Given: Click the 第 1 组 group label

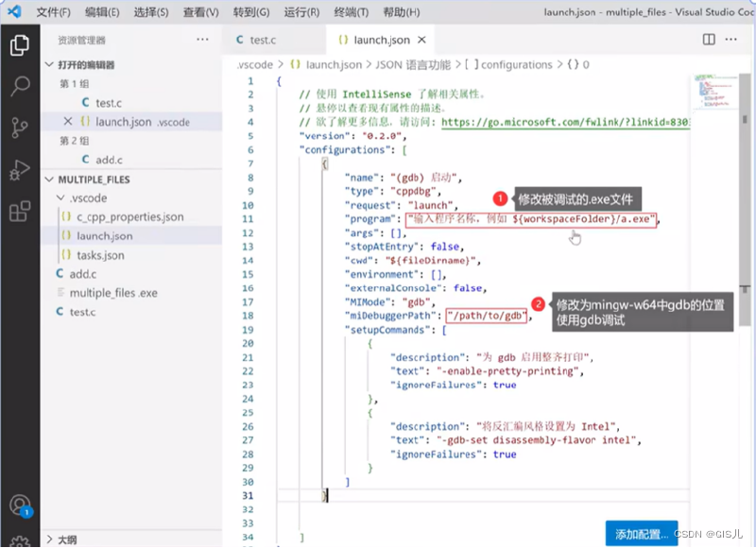Looking at the screenshot, I should pos(75,84).
